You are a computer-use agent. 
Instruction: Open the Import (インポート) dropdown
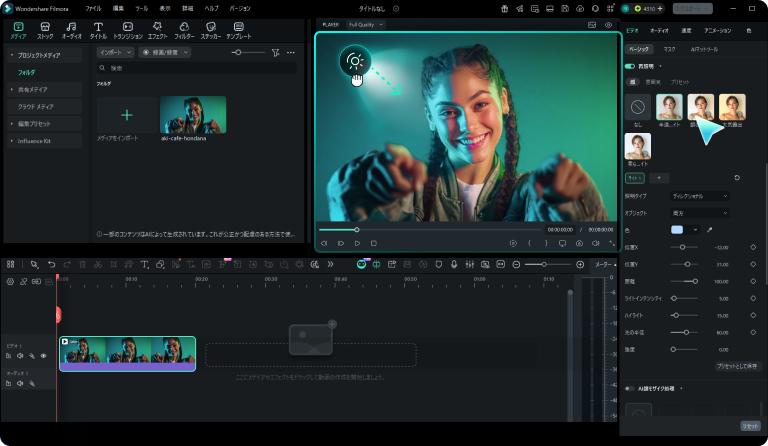pyautogui.click(x=115, y=51)
